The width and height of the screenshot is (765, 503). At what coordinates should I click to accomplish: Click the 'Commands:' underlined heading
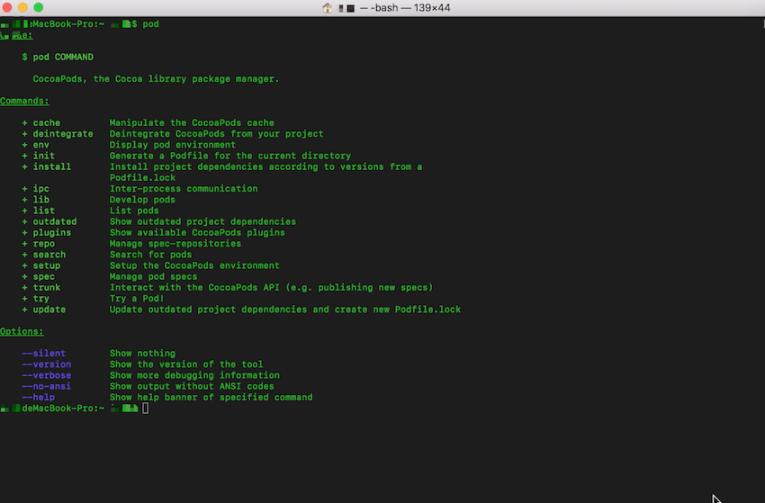tap(24, 101)
